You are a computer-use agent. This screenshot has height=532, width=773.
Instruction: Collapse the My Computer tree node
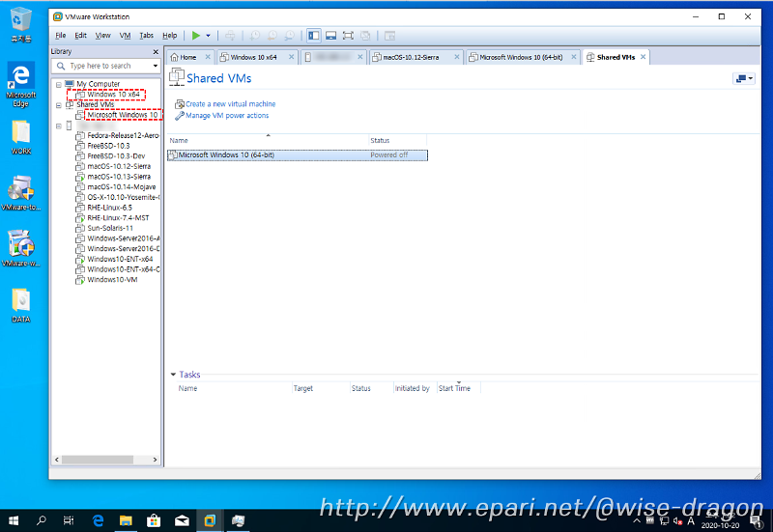pyautogui.click(x=59, y=85)
